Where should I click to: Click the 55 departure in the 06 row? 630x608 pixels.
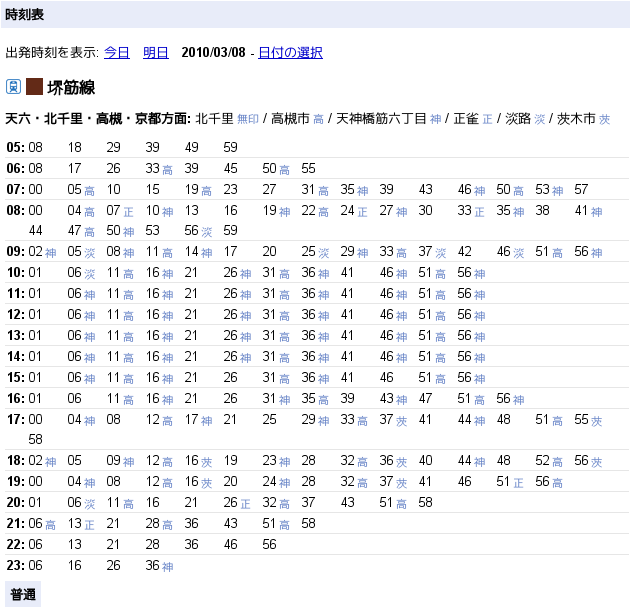(309, 168)
